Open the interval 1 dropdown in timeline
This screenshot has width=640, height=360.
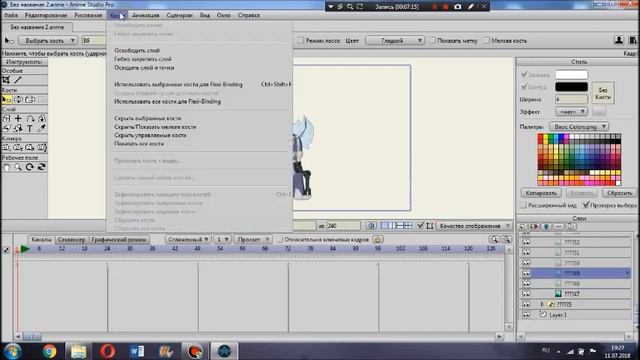(222, 240)
